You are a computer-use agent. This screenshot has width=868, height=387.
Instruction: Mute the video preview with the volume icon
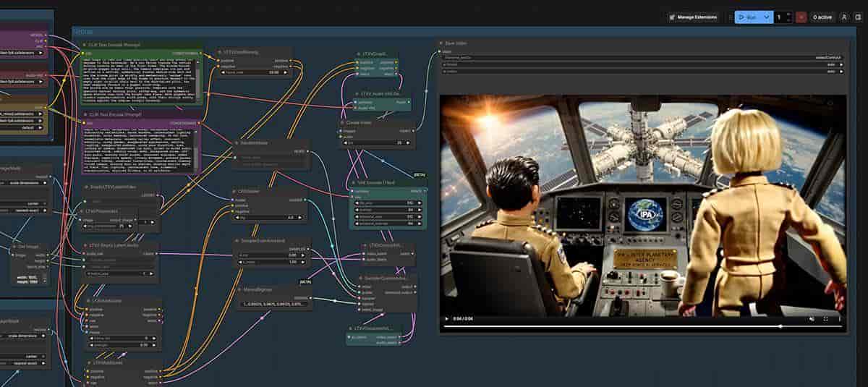click(812, 319)
